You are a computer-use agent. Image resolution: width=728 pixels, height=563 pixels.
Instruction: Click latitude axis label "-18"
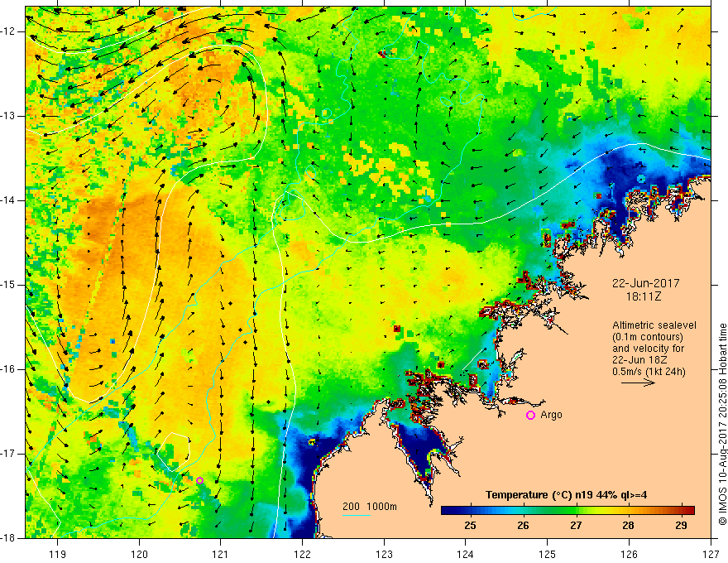click(9, 538)
